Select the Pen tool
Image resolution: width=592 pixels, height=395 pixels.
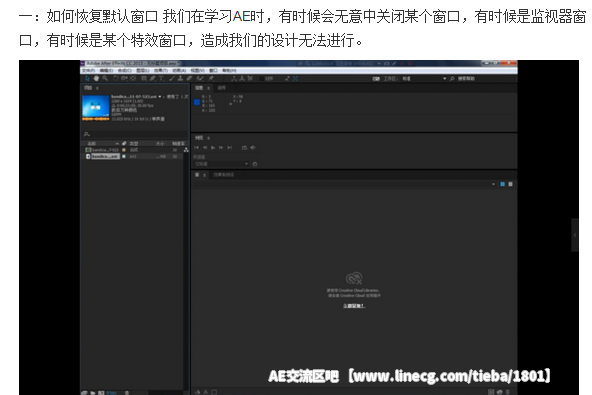153,78
